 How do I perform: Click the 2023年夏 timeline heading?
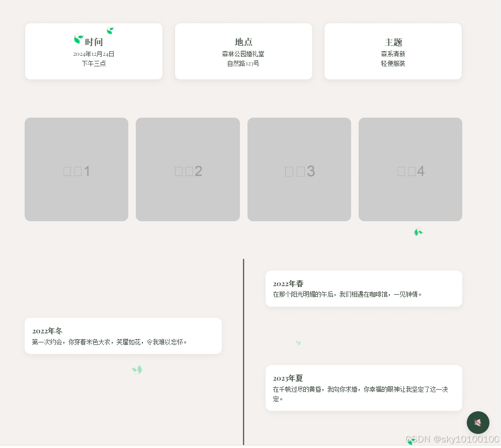[288, 378]
